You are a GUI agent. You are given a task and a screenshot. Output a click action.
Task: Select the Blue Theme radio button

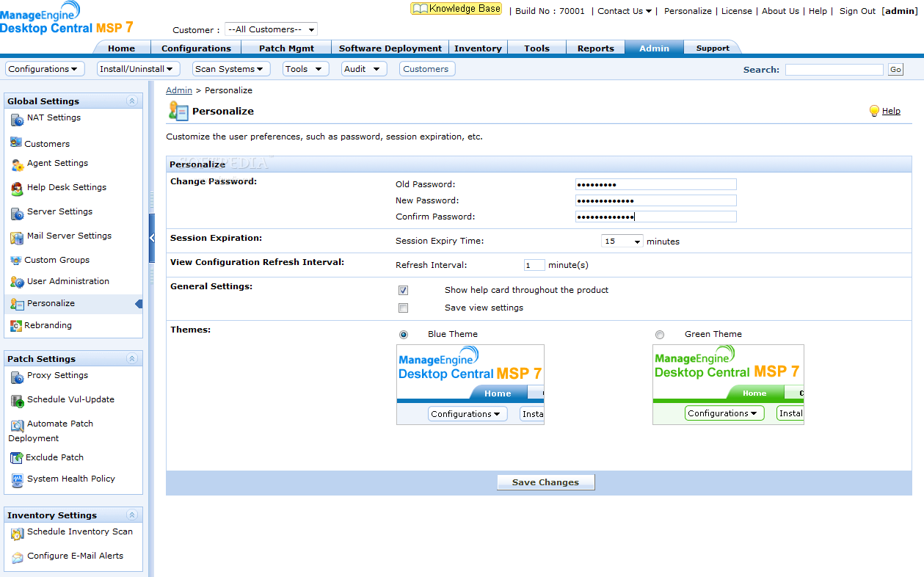404,335
